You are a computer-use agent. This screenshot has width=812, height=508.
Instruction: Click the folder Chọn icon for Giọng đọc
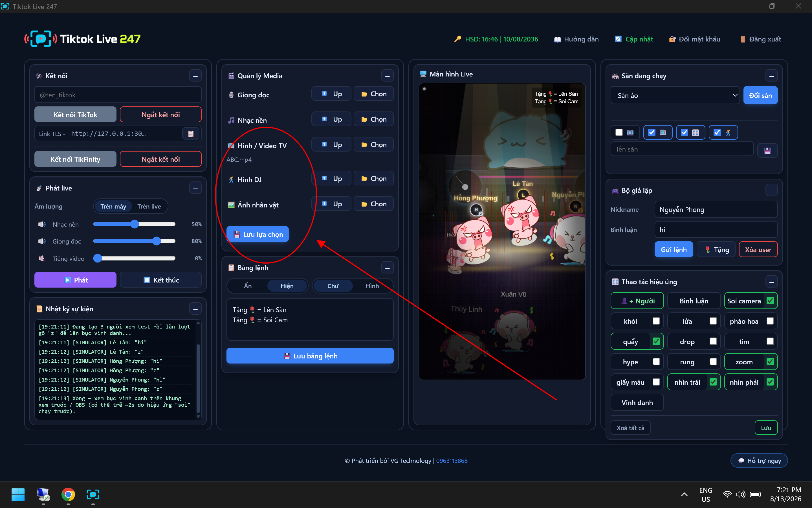click(x=364, y=94)
